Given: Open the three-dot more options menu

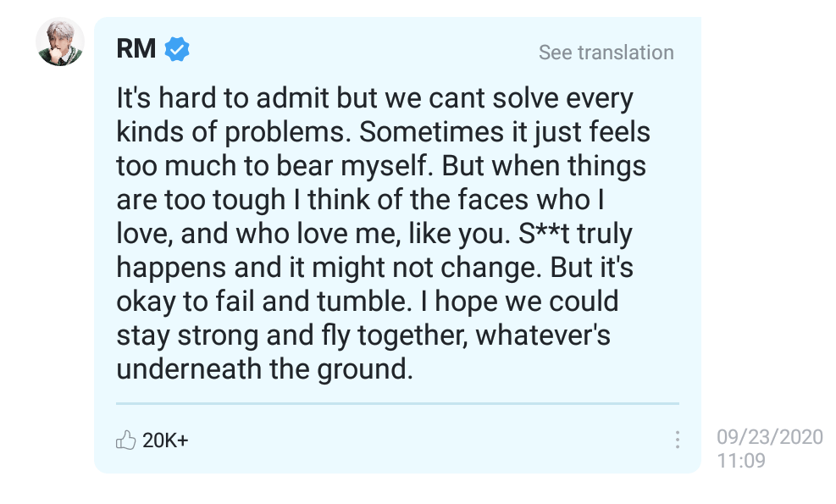Looking at the screenshot, I should coord(677,440).
